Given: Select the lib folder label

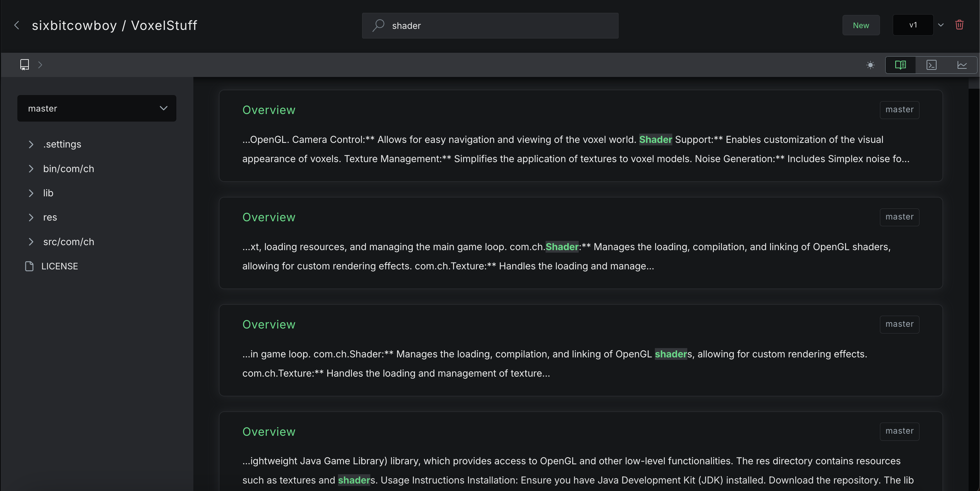Looking at the screenshot, I should click(x=48, y=193).
